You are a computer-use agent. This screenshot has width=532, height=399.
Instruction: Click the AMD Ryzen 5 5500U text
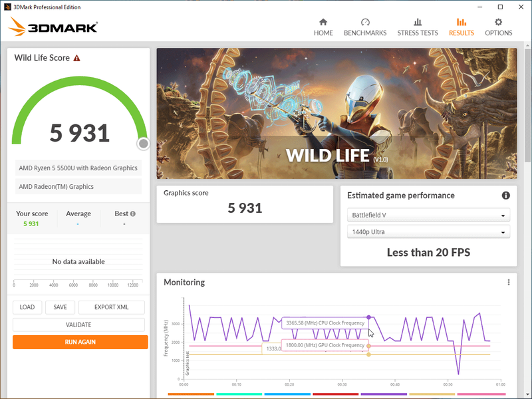click(x=78, y=168)
